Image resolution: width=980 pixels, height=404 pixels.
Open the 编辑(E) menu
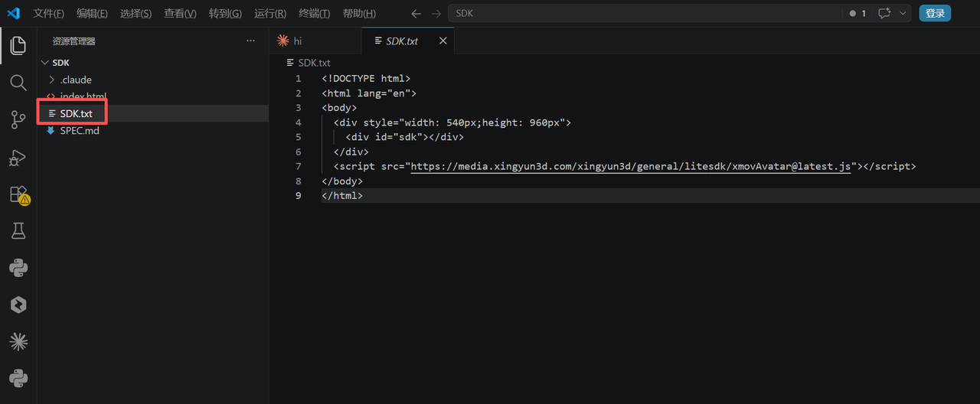(92, 14)
